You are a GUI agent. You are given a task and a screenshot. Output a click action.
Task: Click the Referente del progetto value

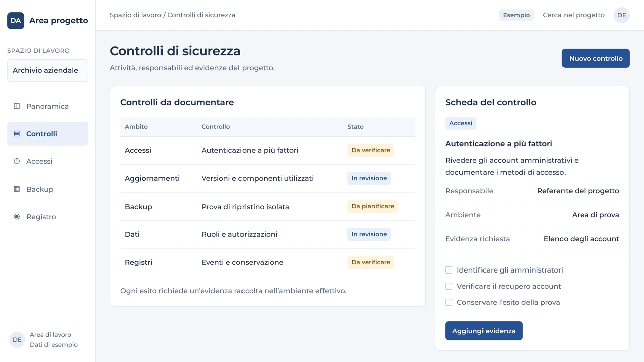click(x=578, y=191)
